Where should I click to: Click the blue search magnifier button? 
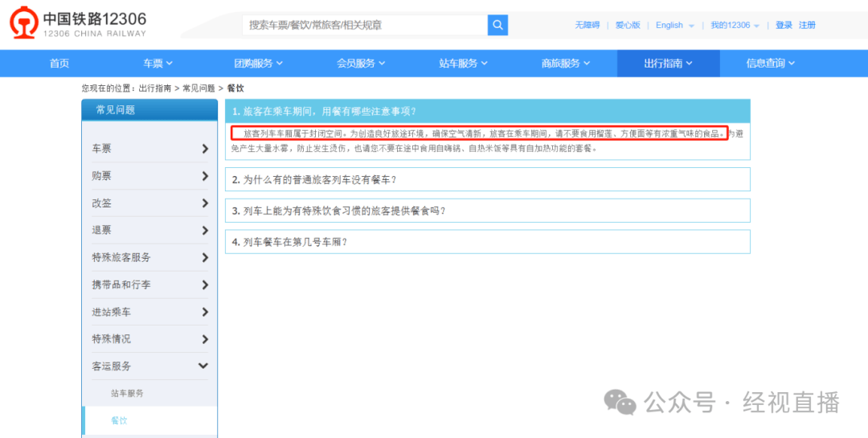[497, 25]
